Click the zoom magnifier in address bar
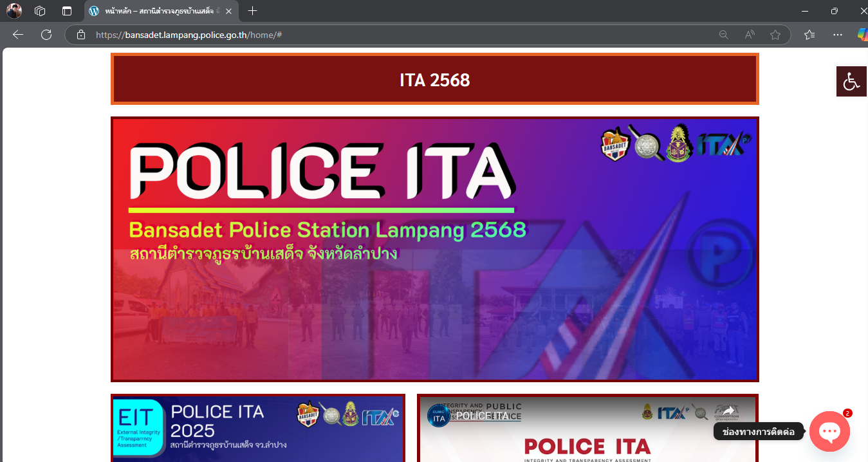 pos(724,35)
